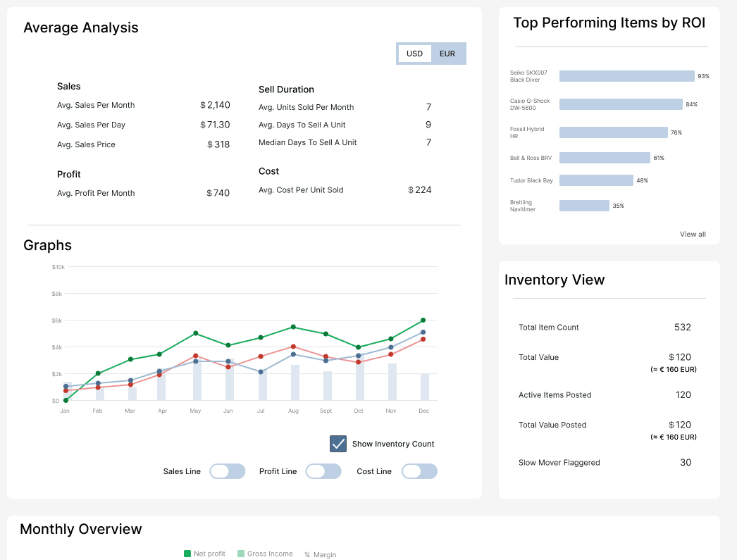
Task: Switch currency to USD
Action: point(414,54)
